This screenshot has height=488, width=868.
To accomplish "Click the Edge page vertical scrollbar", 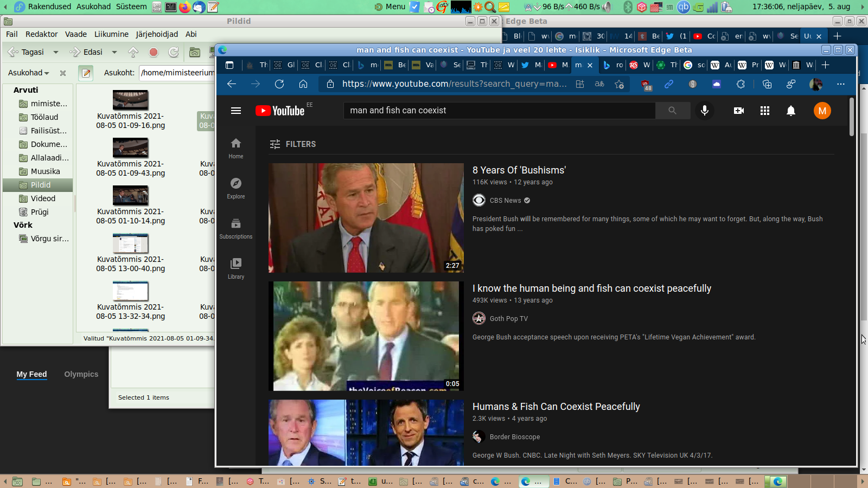I will [852, 117].
